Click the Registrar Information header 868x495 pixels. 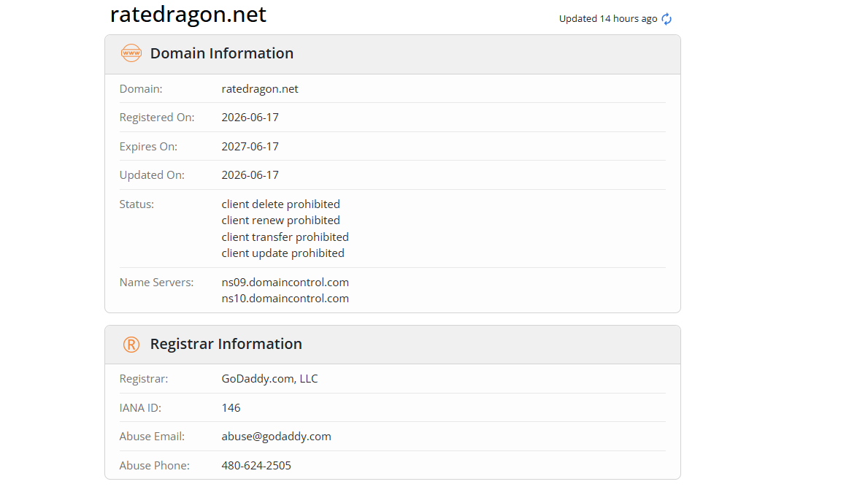(x=226, y=344)
